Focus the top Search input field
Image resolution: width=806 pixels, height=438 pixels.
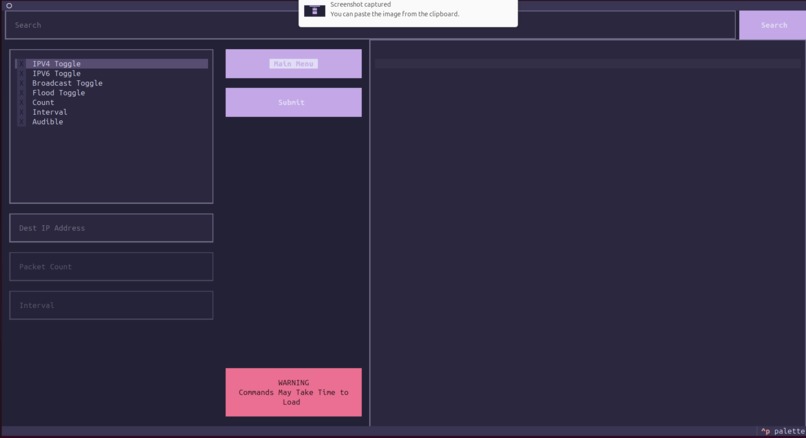point(370,25)
